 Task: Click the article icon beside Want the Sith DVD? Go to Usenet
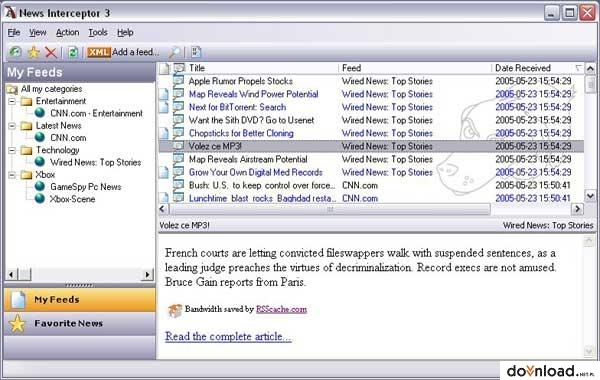click(178, 119)
